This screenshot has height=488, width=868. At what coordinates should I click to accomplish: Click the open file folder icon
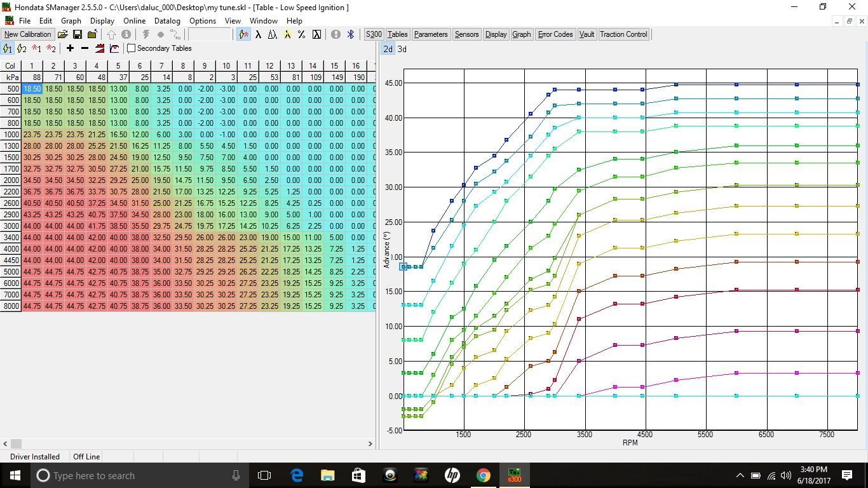[63, 34]
